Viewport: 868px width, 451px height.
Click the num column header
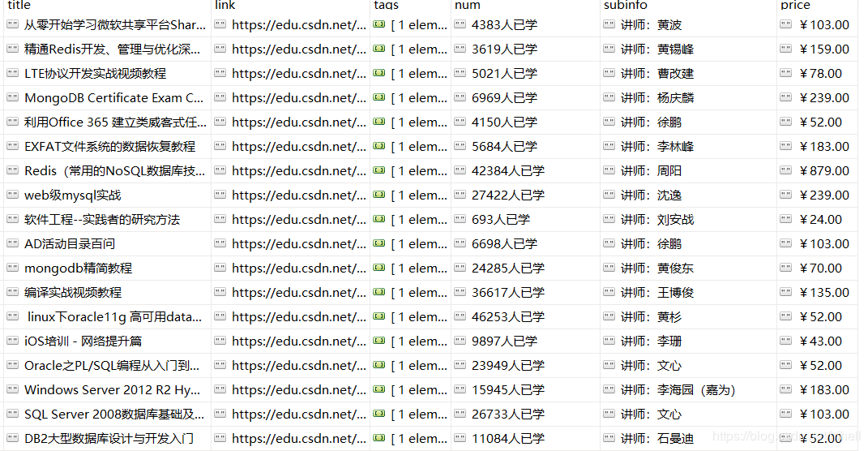526,5
